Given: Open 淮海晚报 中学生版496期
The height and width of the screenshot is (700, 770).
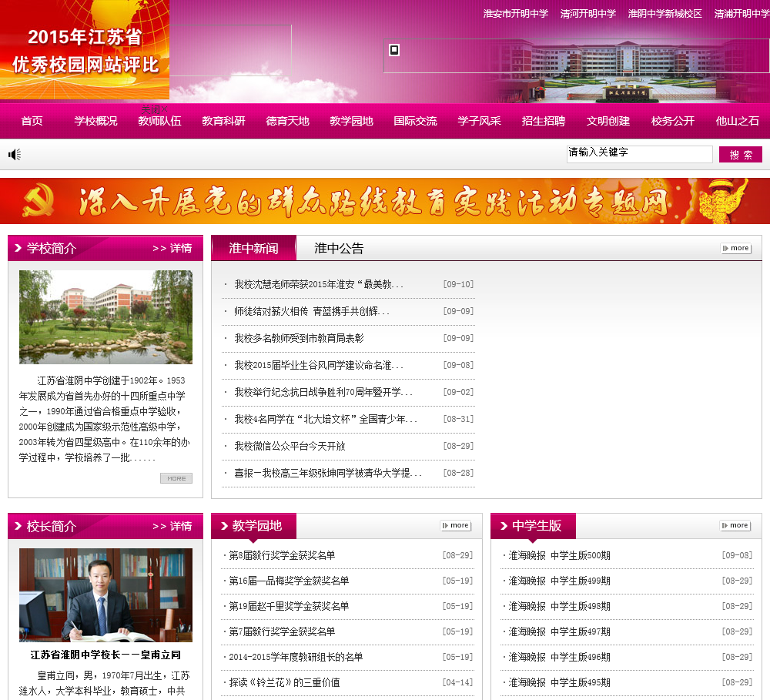Looking at the screenshot, I should [x=559, y=658].
